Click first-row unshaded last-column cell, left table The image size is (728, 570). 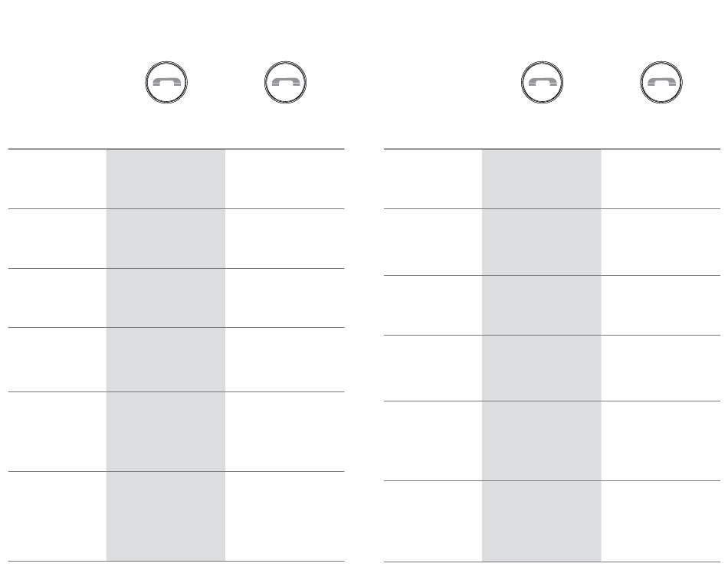tap(284, 179)
